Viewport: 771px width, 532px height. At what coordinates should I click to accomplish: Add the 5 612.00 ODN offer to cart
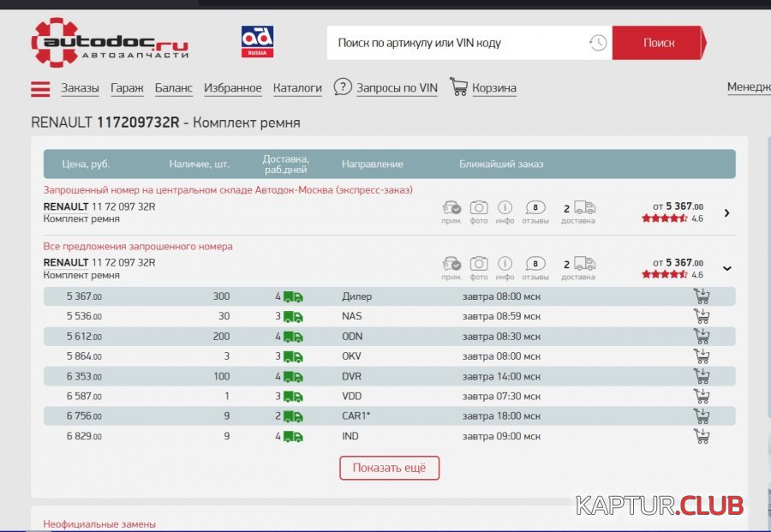click(702, 337)
